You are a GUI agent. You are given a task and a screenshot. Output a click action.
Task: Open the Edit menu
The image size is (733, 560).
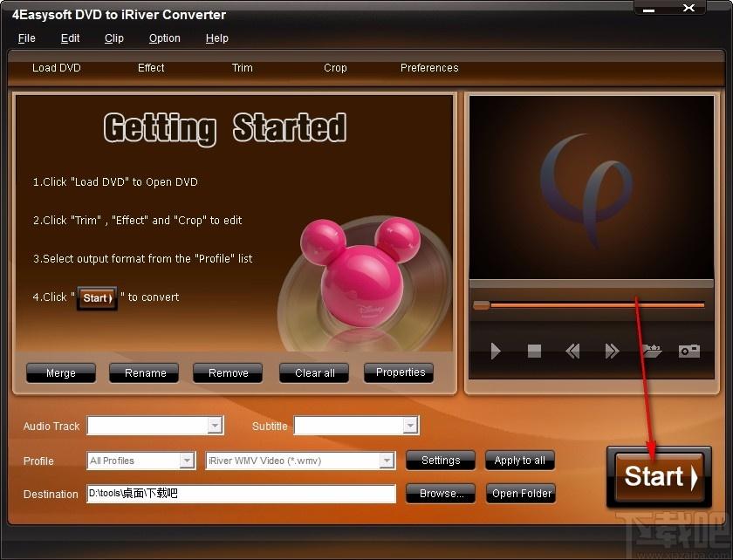pos(70,38)
